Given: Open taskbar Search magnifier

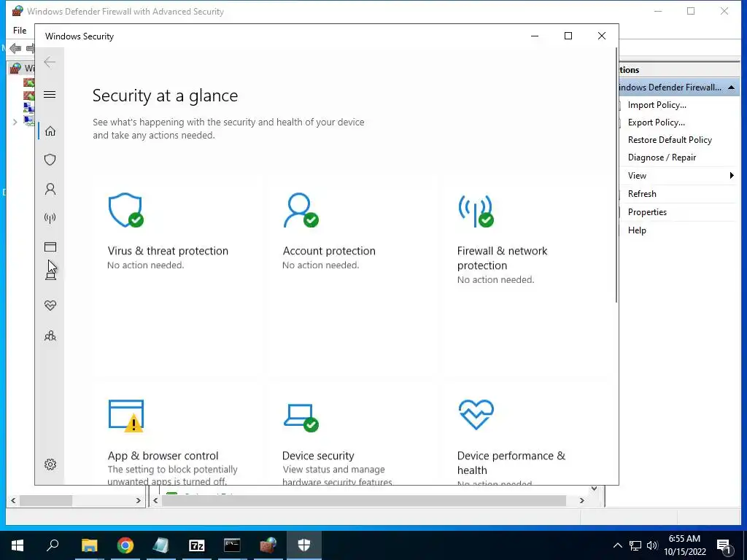Looking at the screenshot, I should [53, 545].
